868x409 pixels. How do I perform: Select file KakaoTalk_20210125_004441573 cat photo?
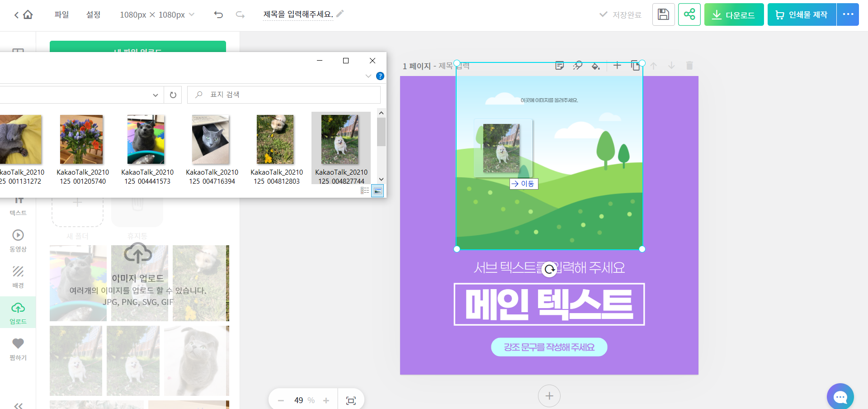click(147, 149)
